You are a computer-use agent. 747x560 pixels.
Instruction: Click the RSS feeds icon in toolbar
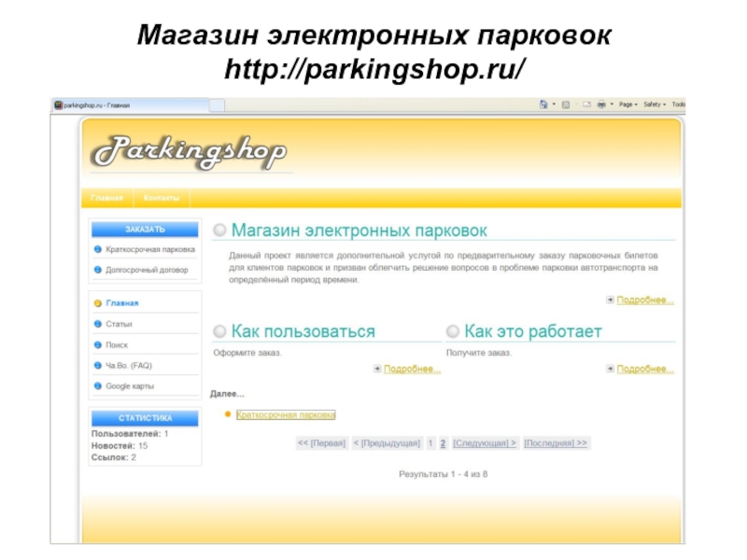(x=566, y=105)
